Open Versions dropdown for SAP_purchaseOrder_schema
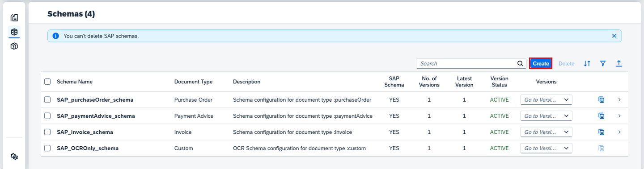Viewport: 644px width, 169px height. tap(546, 100)
